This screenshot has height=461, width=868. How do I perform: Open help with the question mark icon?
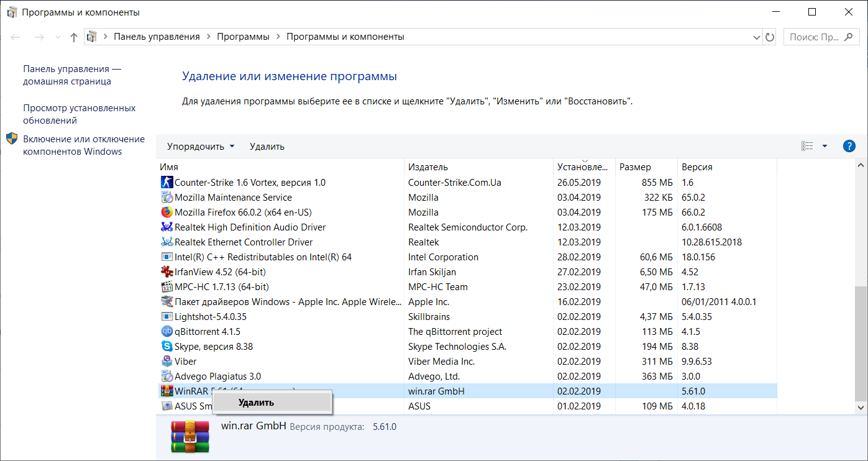point(849,146)
